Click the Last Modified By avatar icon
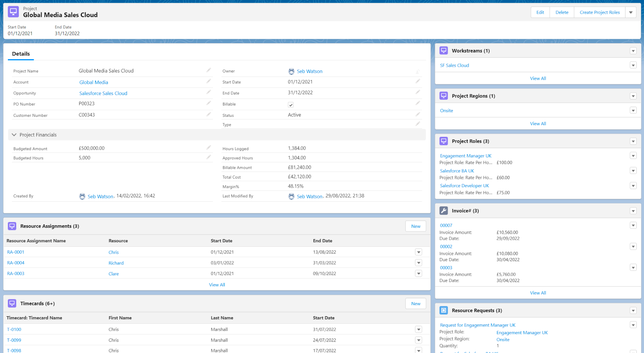This screenshot has height=353, width=644. pyautogui.click(x=291, y=196)
